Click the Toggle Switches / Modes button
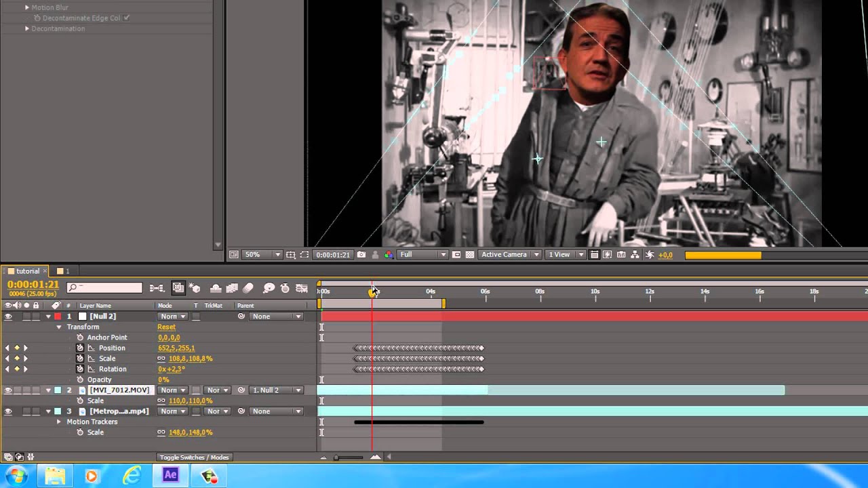 tap(194, 457)
